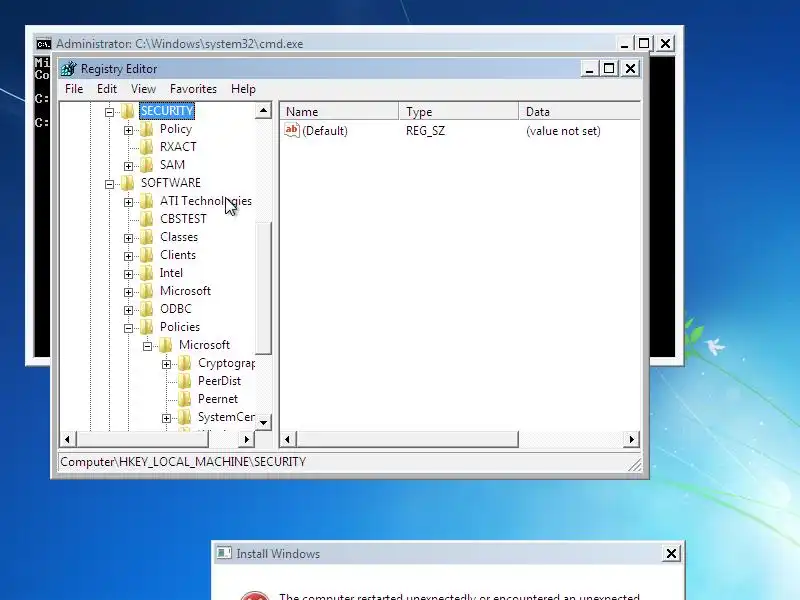800x600 pixels.
Task: Select the Intel key label
Action: (x=171, y=273)
